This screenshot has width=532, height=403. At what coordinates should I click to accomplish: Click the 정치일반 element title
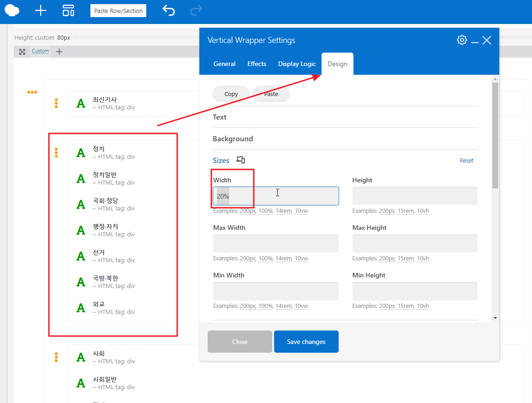coord(105,175)
